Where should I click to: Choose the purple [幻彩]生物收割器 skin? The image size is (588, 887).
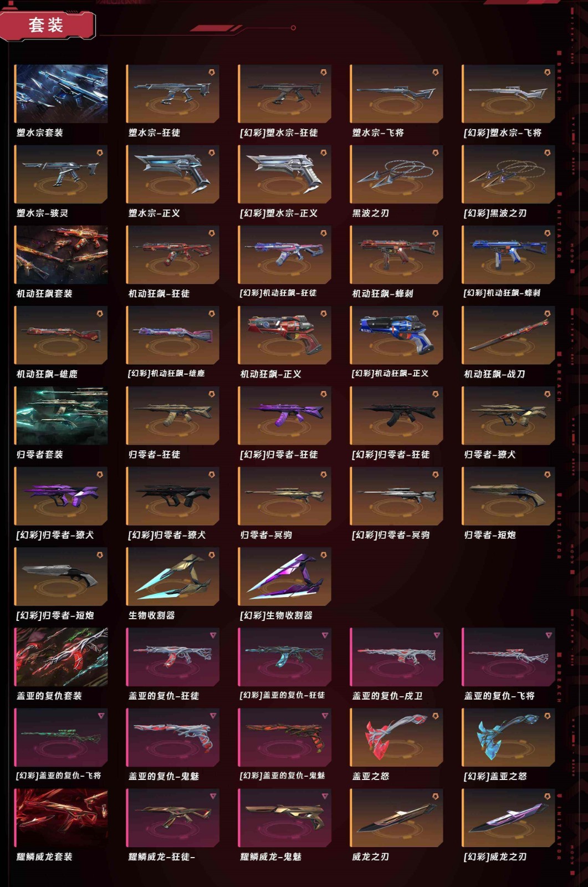click(x=285, y=576)
